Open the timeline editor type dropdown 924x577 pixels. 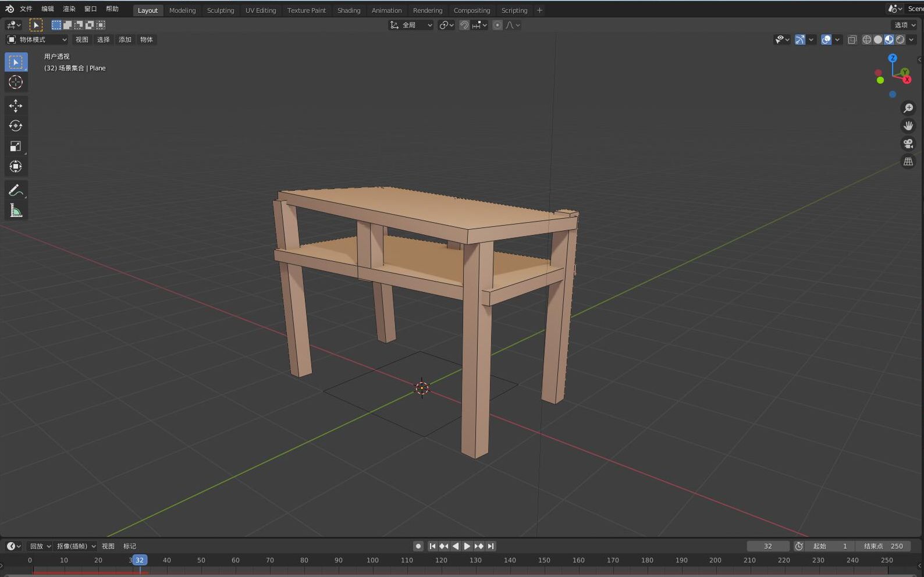(13, 546)
